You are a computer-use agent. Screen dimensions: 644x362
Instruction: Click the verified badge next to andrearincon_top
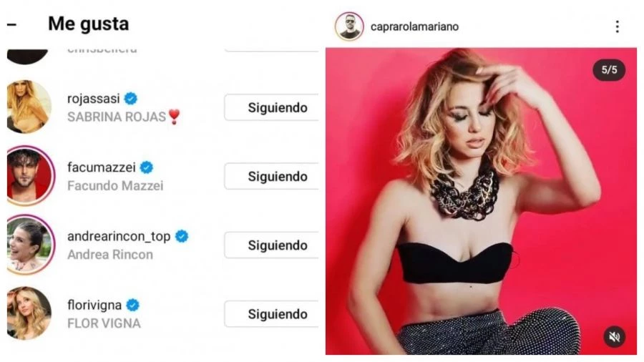coord(182,236)
